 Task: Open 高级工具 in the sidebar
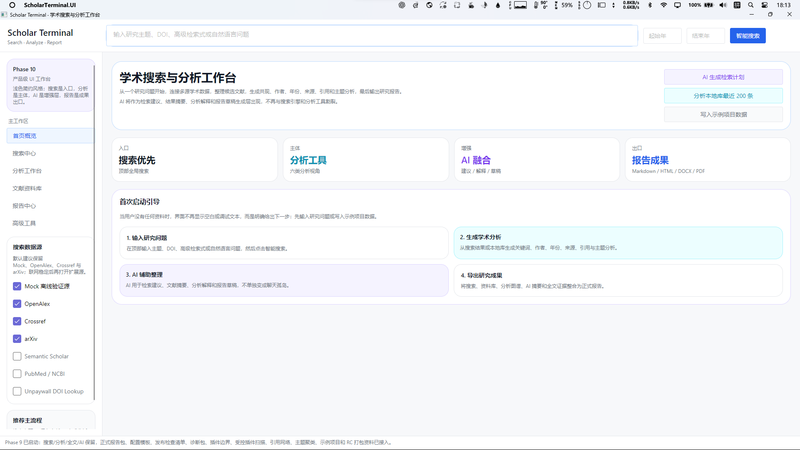point(50,223)
